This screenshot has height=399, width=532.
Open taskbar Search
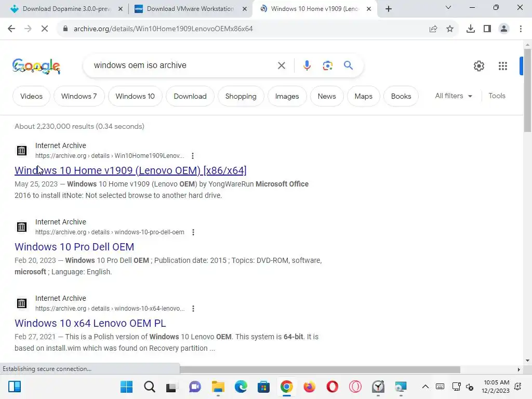point(149,387)
